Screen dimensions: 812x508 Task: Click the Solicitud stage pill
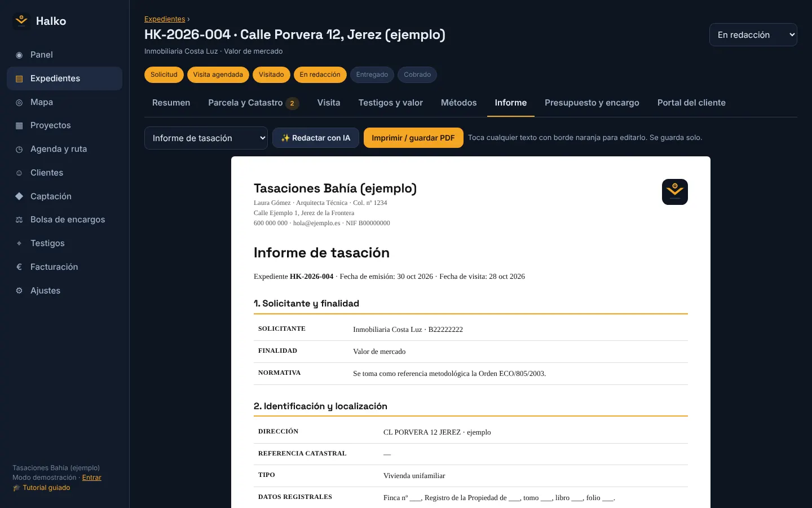[x=164, y=75]
